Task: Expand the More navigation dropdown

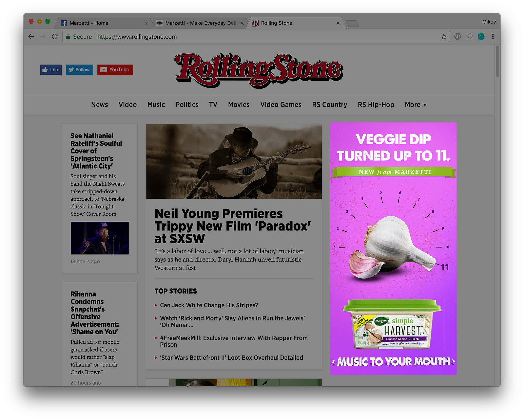Action: [416, 105]
